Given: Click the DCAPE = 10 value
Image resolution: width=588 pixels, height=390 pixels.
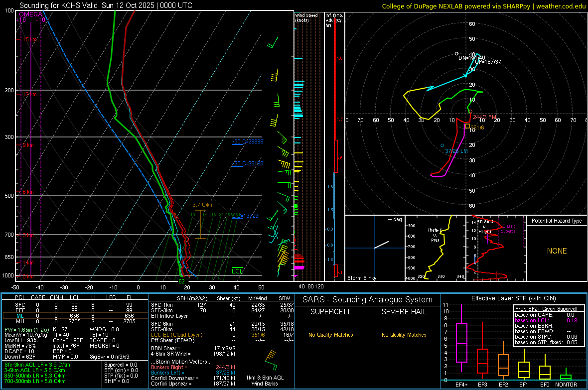Looking at the screenshot, I should (19, 351).
